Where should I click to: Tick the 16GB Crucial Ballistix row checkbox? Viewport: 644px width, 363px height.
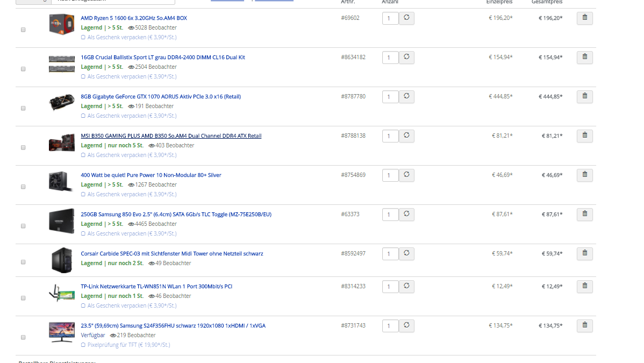tap(23, 69)
